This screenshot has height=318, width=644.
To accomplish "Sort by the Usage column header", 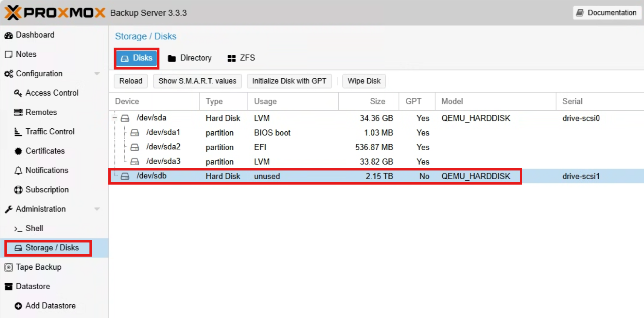I will coord(293,101).
